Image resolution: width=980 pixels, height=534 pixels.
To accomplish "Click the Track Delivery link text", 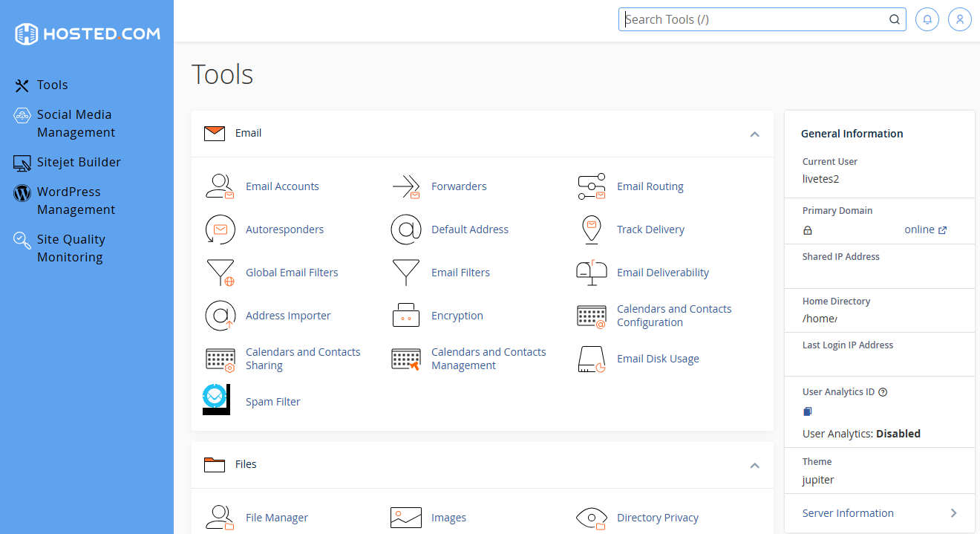I will 650,229.
